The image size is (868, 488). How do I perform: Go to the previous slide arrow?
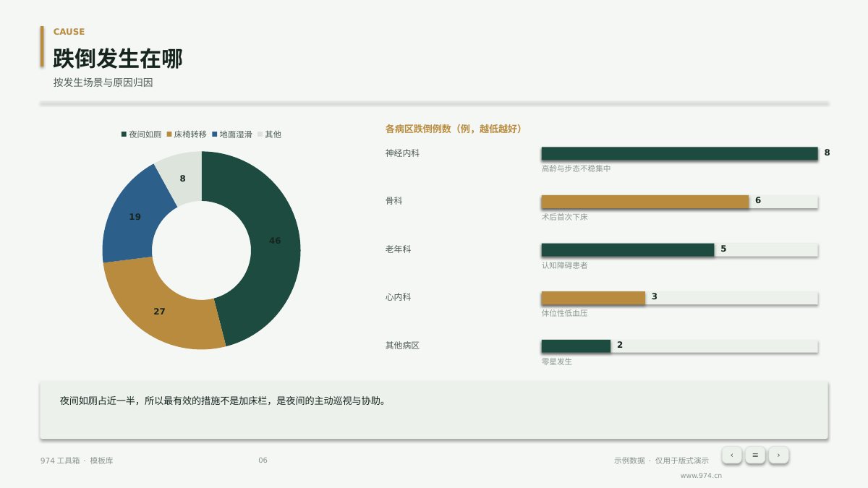coord(732,455)
